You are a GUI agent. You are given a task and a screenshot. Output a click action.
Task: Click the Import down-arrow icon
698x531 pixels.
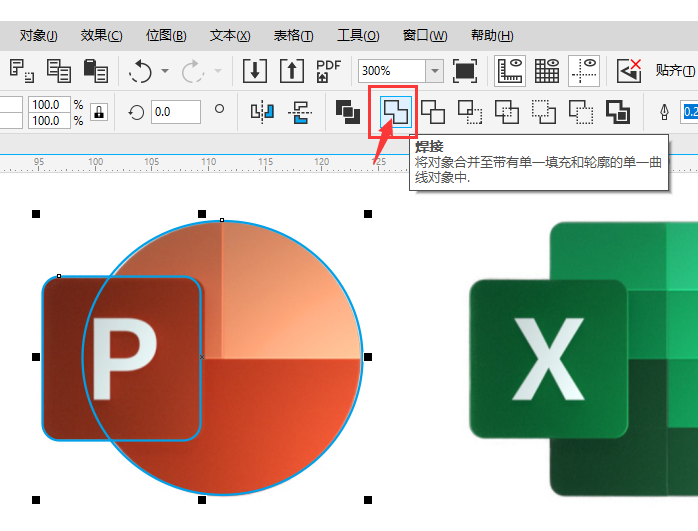coord(255,71)
